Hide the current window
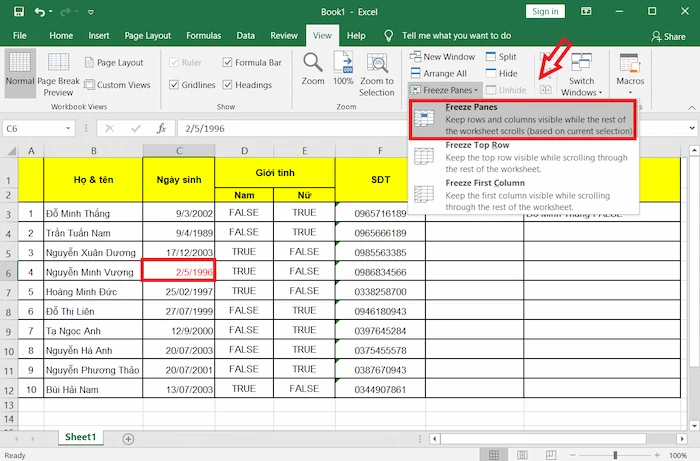Image resolution: width=700 pixels, height=461 pixels. (x=502, y=73)
